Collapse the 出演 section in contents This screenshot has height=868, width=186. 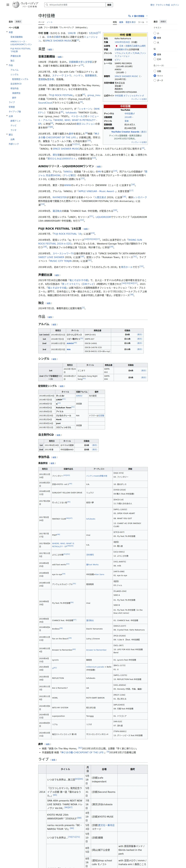click(7, 116)
